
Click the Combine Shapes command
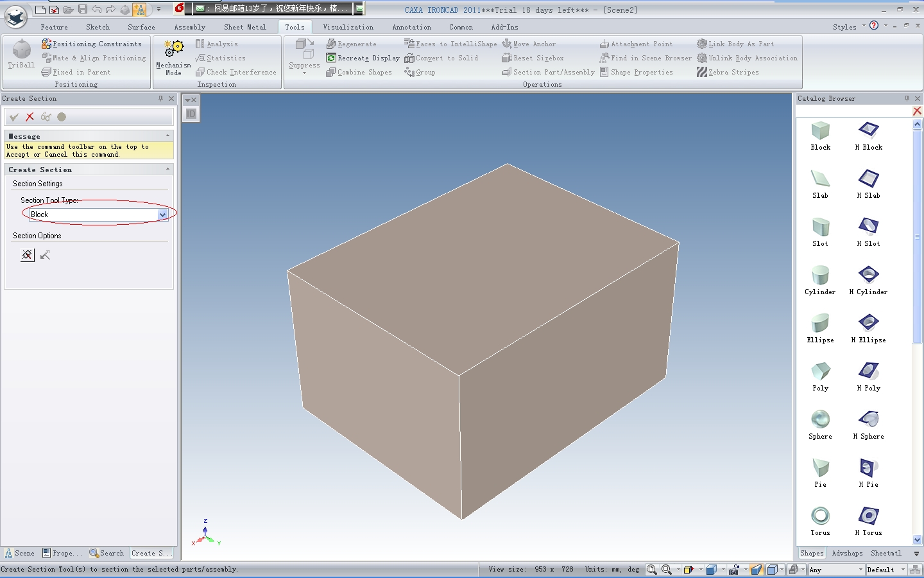359,72
